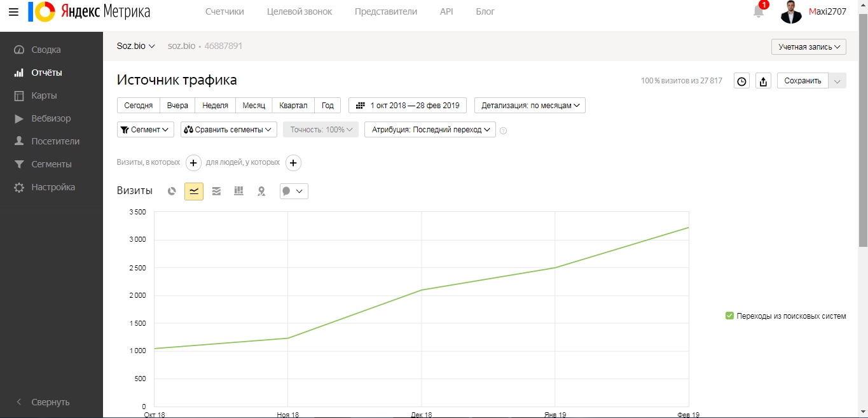This screenshot has height=418, width=868.
Task: Add condition for людей, у которых
Action: click(x=293, y=163)
